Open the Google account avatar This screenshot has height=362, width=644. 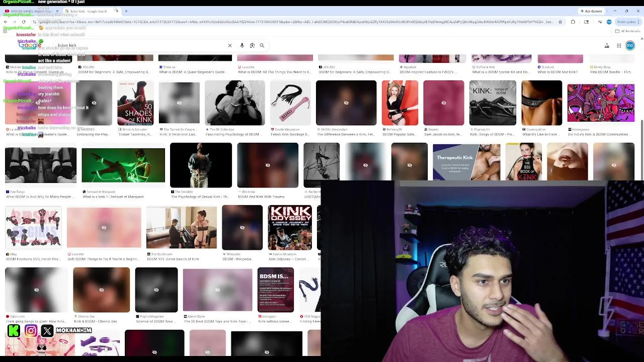tap(630, 46)
